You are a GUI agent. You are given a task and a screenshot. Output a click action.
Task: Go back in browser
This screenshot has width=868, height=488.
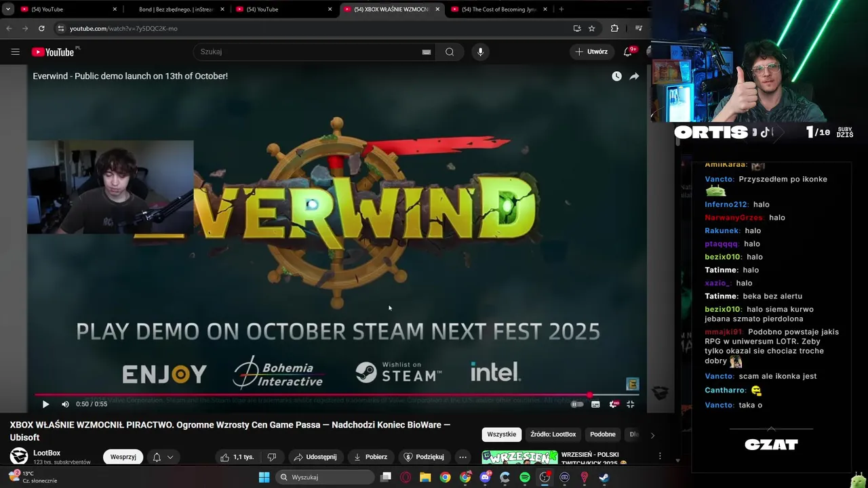pos(9,28)
